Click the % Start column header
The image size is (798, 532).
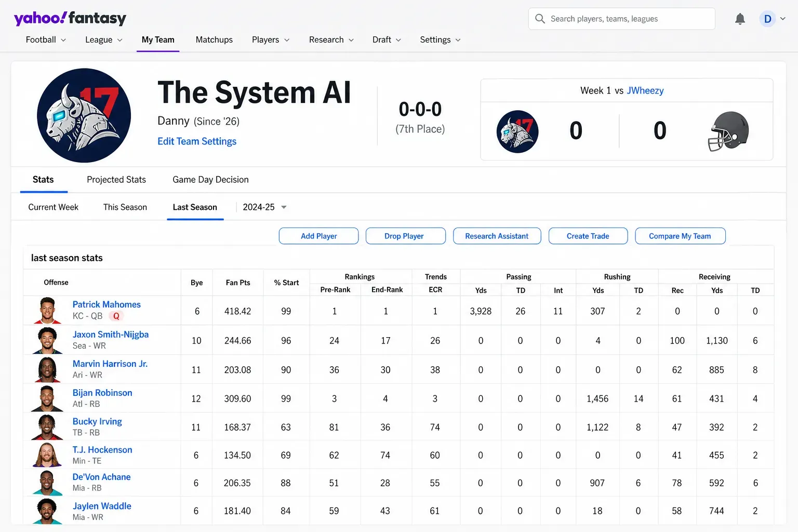pyautogui.click(x=286, y=283)
